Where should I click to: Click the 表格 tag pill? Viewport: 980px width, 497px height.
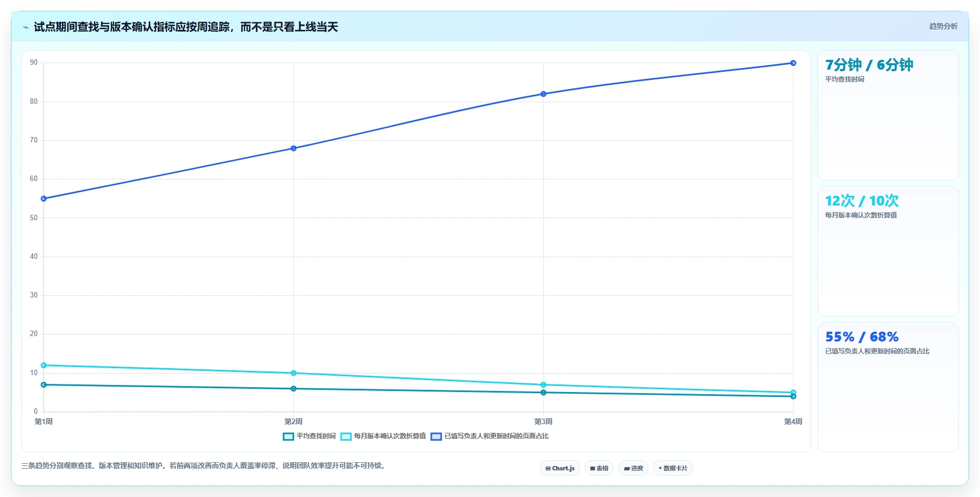[599, 468]
